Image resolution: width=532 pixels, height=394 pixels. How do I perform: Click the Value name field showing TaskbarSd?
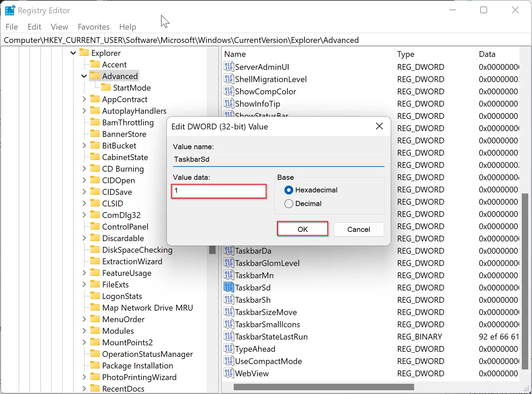279,159
